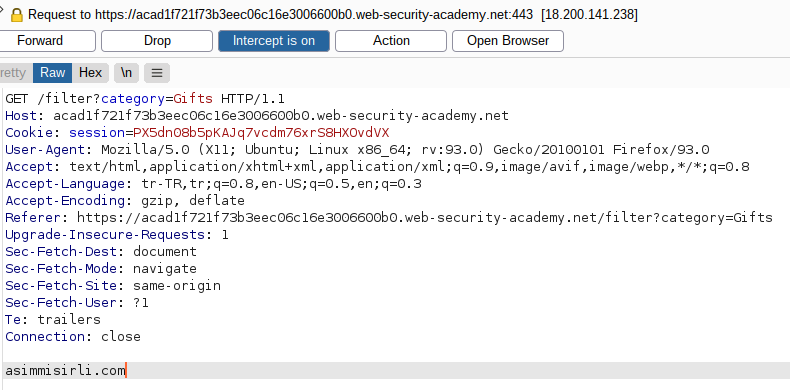Drop the intercepted request
Viewport: 790px width, 390px height.
click(157, 41)
